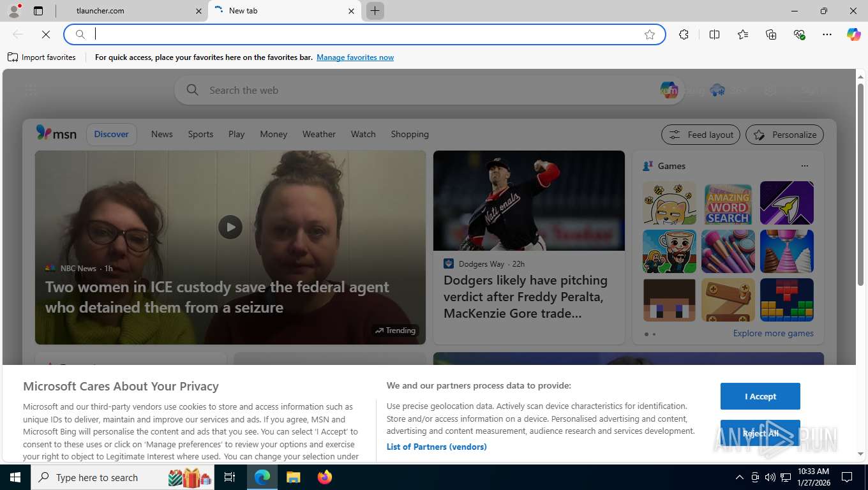Open the Watch tab
The width and height of the screenshot is (868, 490).
pyautogui.click(x=363, y=134)
